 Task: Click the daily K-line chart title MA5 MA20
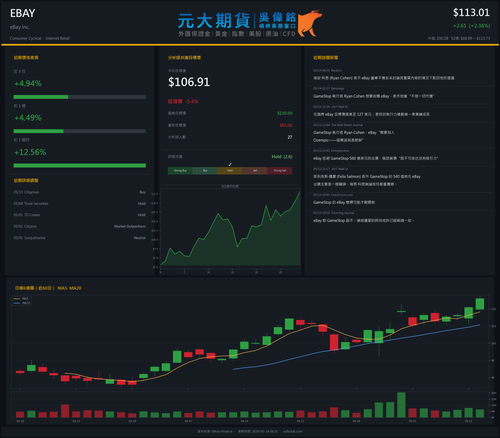coord(48,288)
